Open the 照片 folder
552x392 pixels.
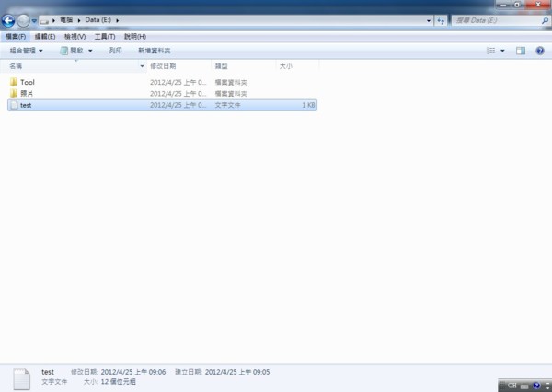point(27,94)
